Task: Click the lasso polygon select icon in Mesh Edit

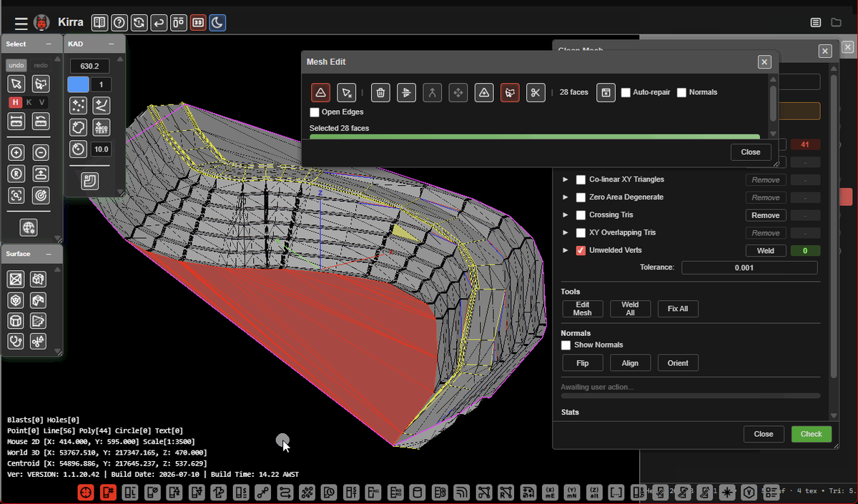Action: point(510,92)
